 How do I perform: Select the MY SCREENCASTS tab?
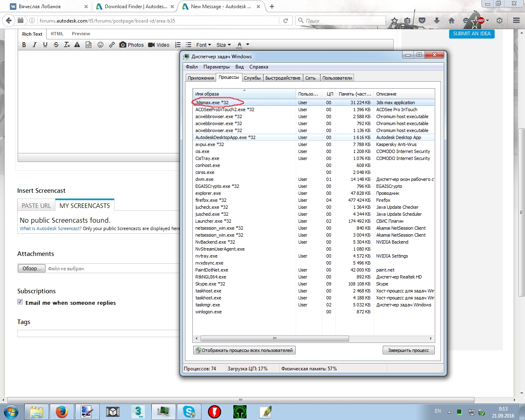84,205
